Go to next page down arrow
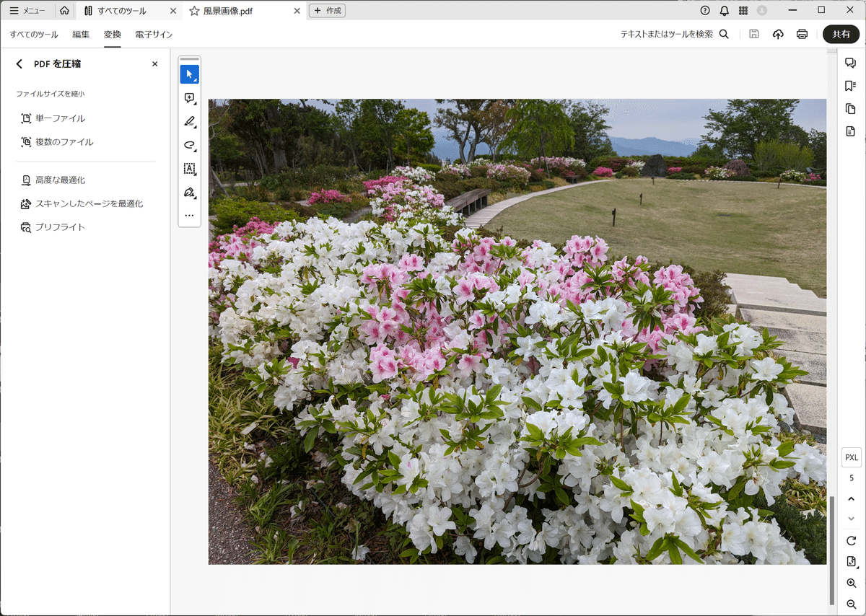The width and height of the screenshot is (866, 616). [851, 518]
